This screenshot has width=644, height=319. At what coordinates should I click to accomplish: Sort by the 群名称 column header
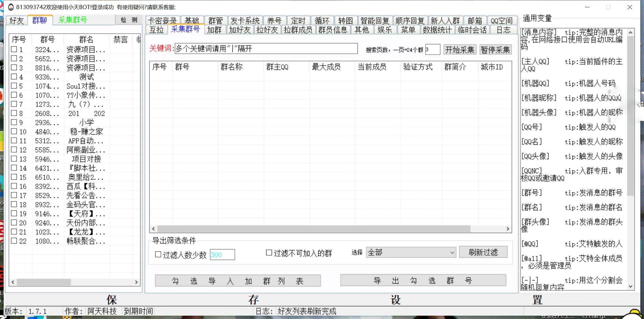click(231, 67)
